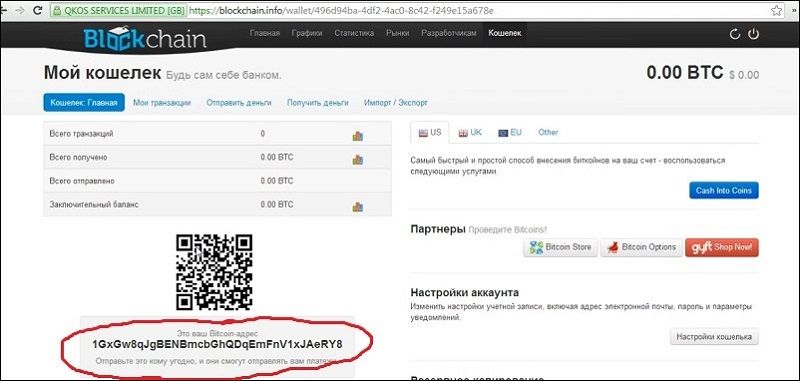The height and width of the screenshot is (381, 800).
Task: Click the Bitcoin address 1GxGw8qJgBENBmcbGhQDqEmFnV1xJAeRY8
Action: tap(217, 344)
